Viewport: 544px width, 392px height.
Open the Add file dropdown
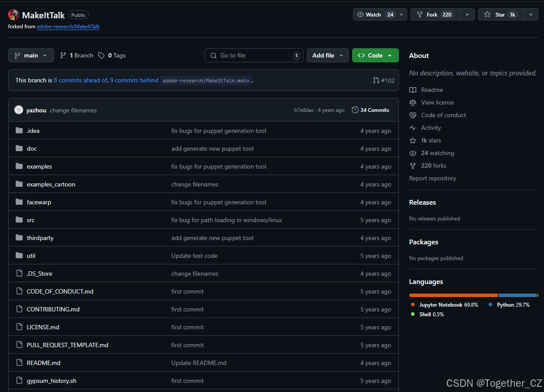[328, 55]
